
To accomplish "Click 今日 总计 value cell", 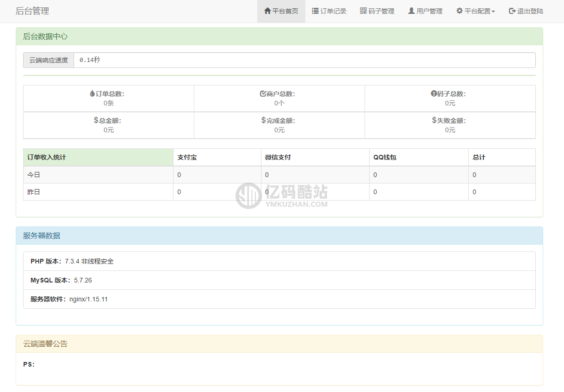I will 502,175.
